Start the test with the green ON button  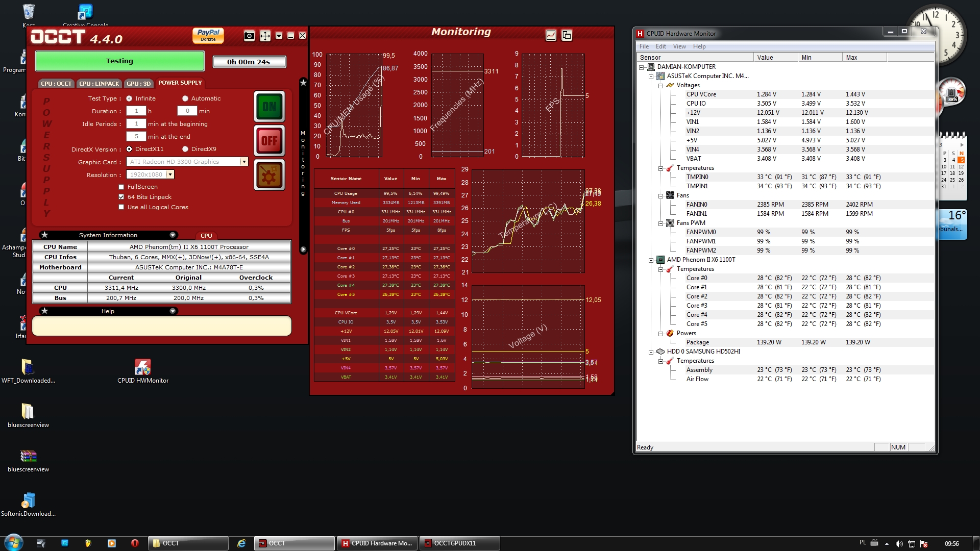tap(269, 107)
